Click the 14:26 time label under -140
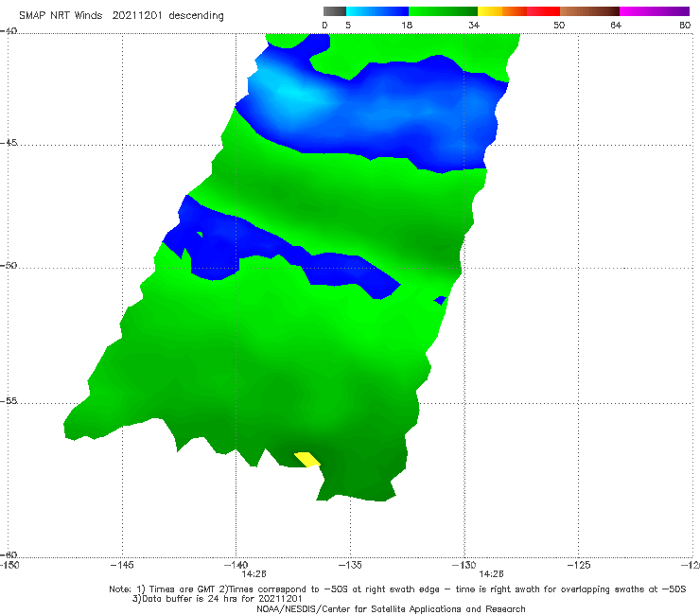Image resolution: width=700 pixels, height=615 pixels. coord(254,574)
